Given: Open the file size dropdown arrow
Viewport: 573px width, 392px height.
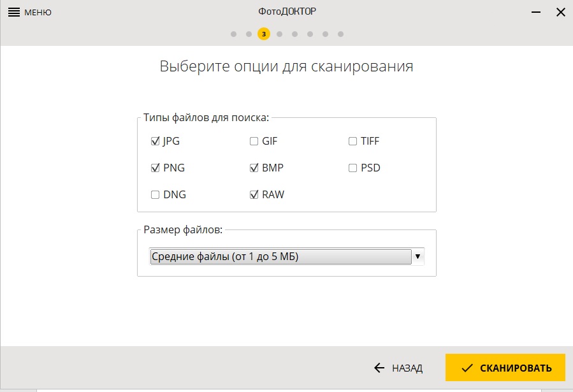Looking at the screenshot, I should click(x=417, y=256).
